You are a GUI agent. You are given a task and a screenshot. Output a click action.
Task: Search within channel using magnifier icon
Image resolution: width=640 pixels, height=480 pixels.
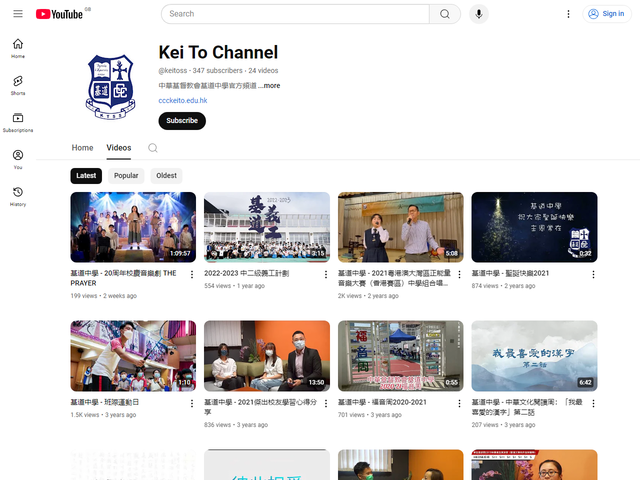153,148
